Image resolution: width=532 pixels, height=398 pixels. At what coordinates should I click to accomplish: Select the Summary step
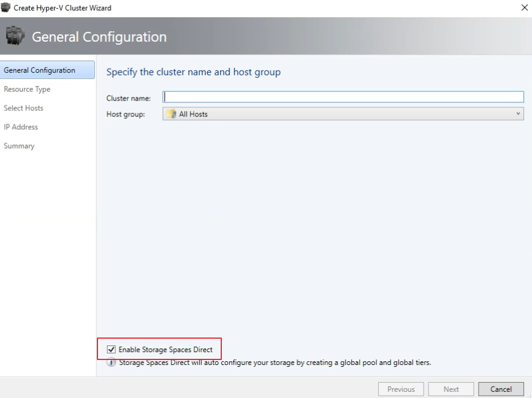point(18,146)
